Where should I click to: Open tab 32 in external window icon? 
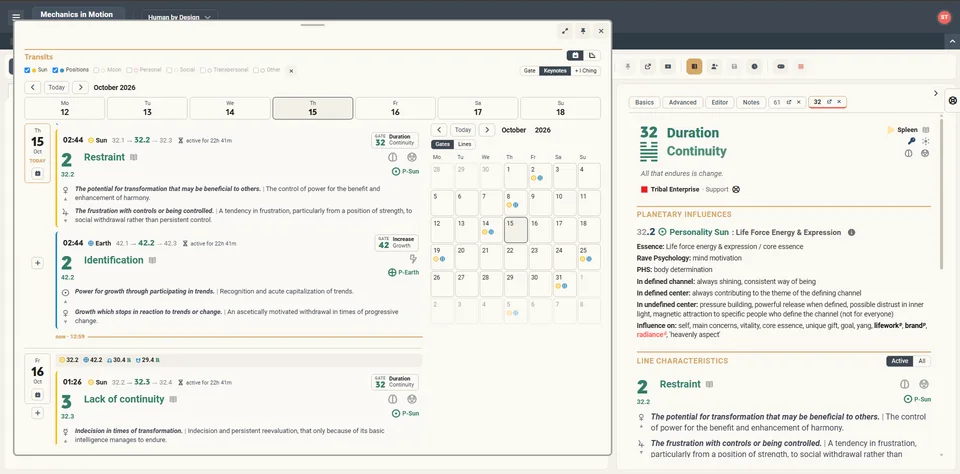(x=829, y=102)
